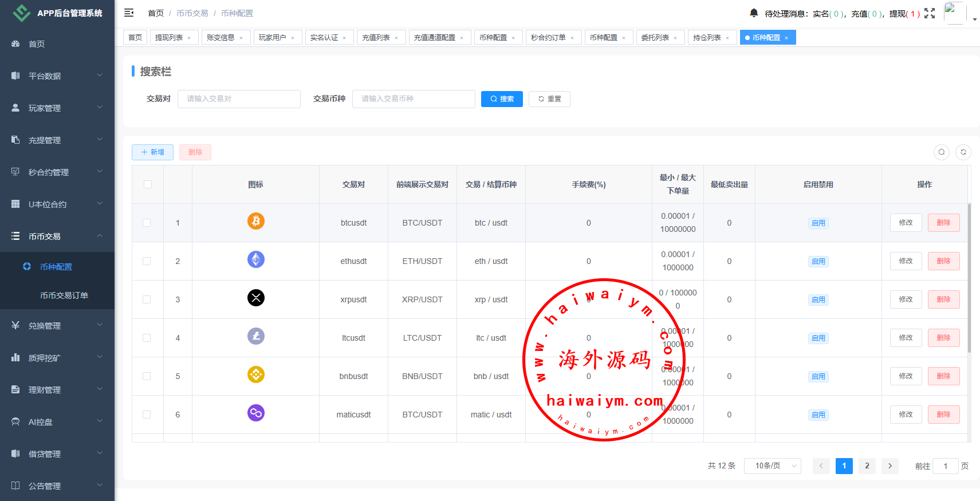Open the 10条/页 page size dropdown
Viewport: 980px width, 501px height.
pyautogui.click(x=772, y=466)
